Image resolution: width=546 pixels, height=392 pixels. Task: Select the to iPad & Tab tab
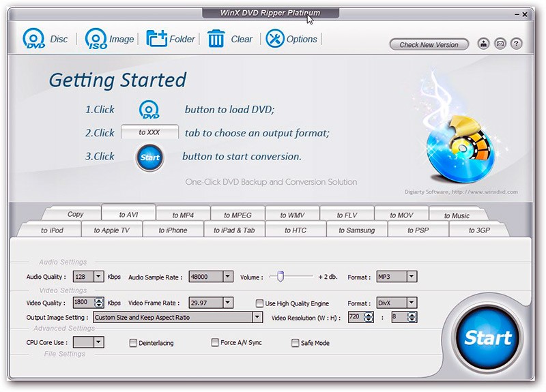pyautogui.click(x=234, y=230)
